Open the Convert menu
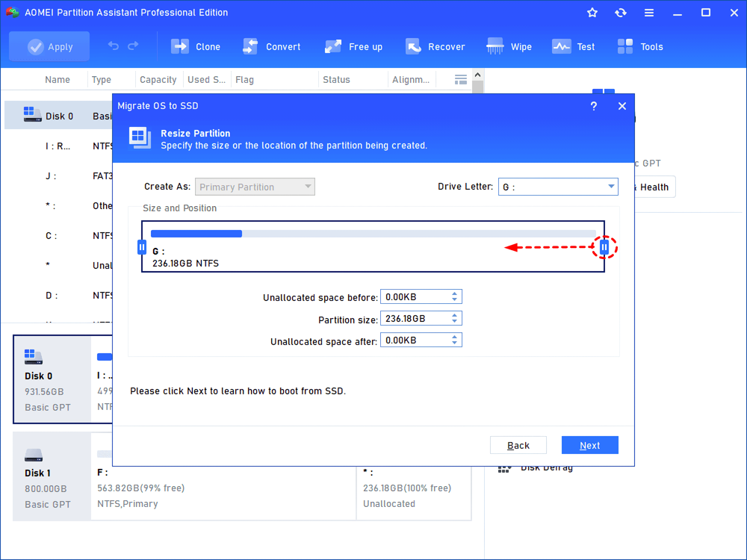Image resolution: width=747 pixels, height=560 pixels. click(272, 46)
